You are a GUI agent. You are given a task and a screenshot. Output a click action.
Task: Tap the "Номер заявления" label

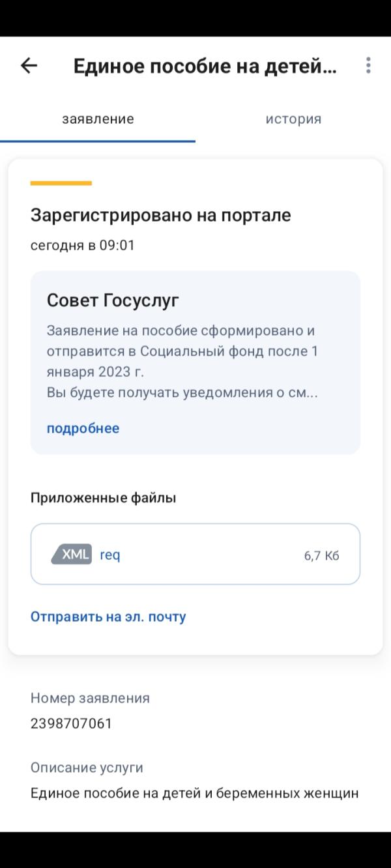[x=89, y=698]
